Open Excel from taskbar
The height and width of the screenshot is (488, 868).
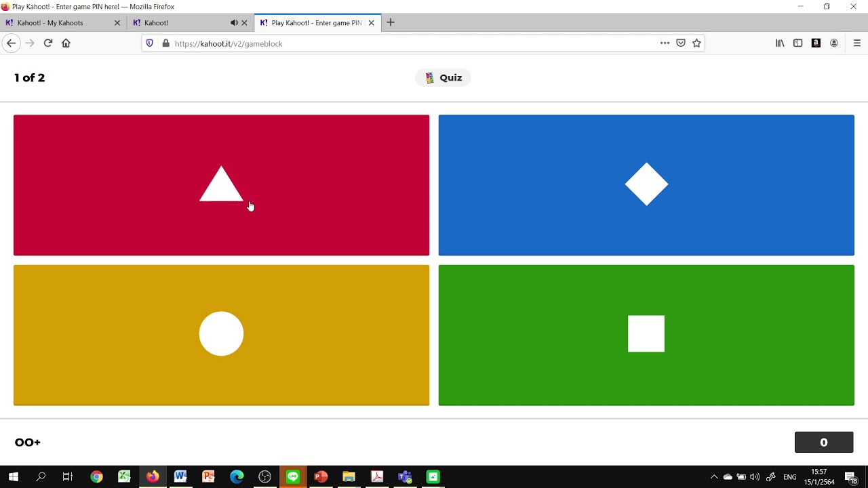click(124, 477)
